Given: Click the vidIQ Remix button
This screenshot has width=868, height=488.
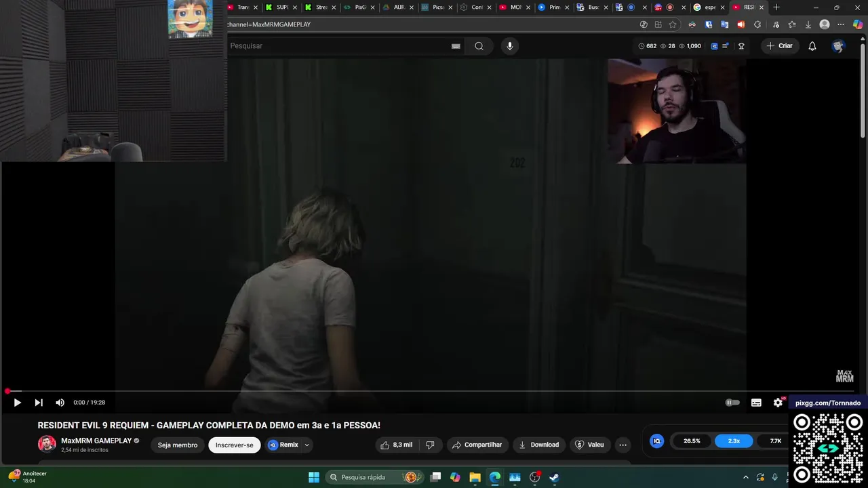Looking at the screenshot, I should 283,445.
